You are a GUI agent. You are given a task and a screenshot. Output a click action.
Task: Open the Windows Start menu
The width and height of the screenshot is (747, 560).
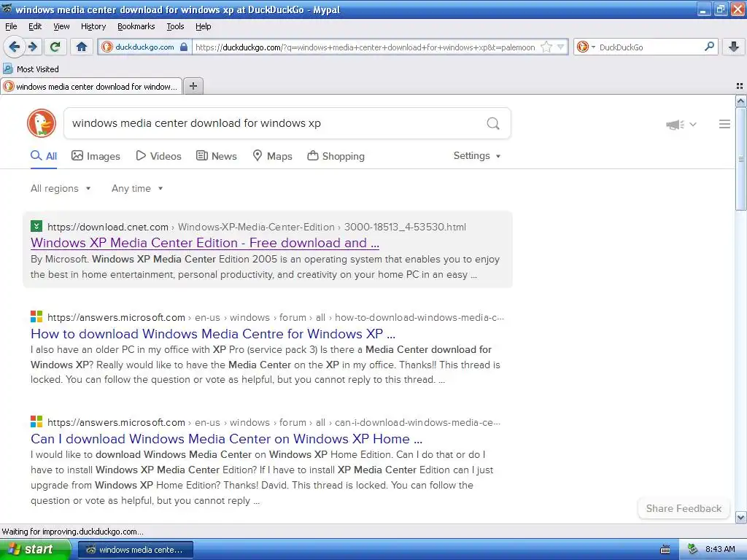[x=34, y=550]
